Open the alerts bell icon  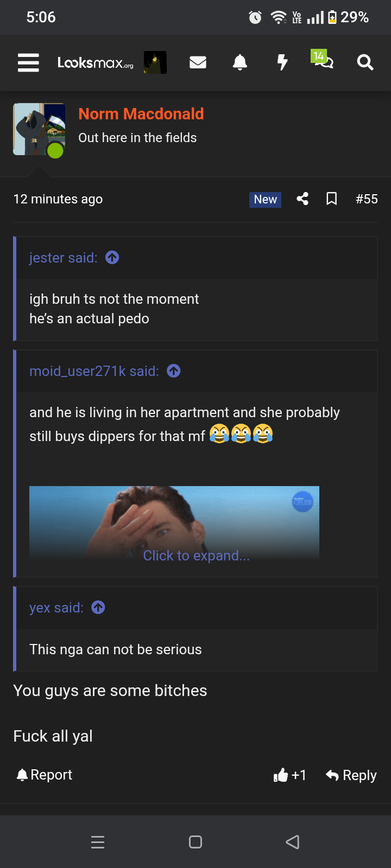pos(239,63)
